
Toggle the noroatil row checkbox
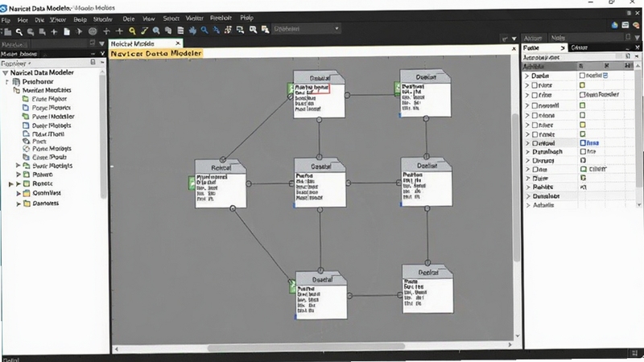pos(535,105)
